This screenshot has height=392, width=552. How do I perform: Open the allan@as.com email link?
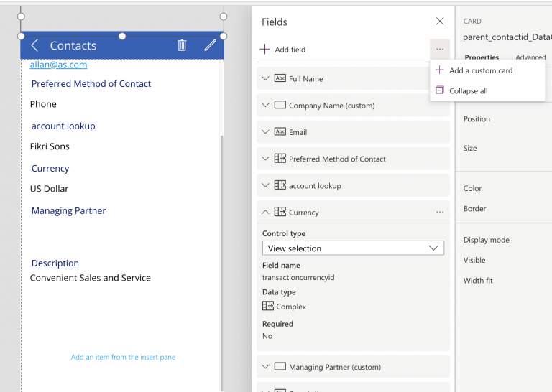(x=58, y=65)
